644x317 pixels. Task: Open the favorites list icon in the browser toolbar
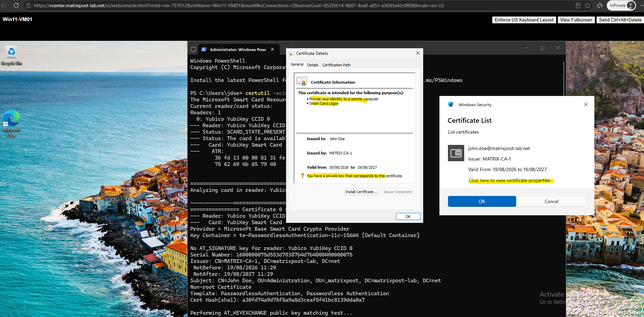[x=600, y=5]
